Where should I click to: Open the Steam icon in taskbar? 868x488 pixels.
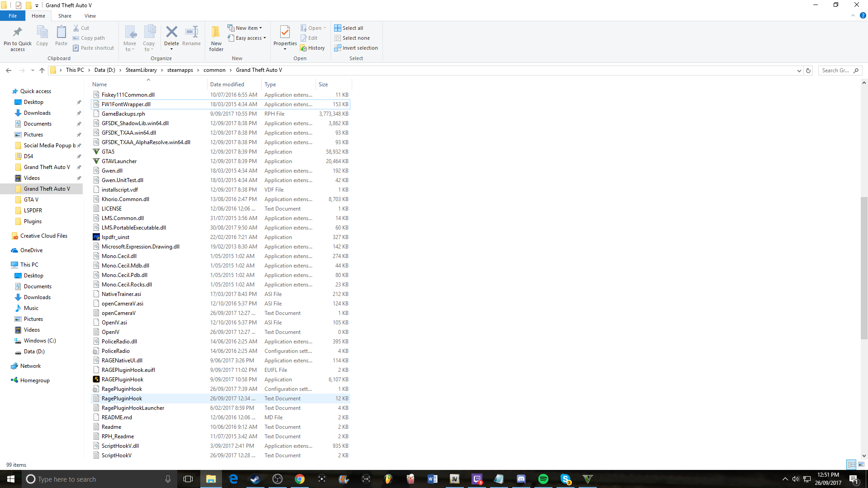pos(255,479)
